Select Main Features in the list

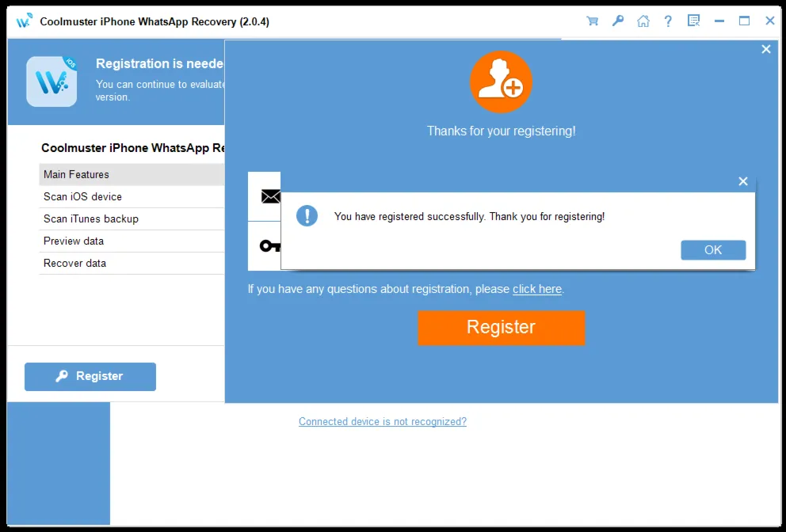tap(132, 174)
